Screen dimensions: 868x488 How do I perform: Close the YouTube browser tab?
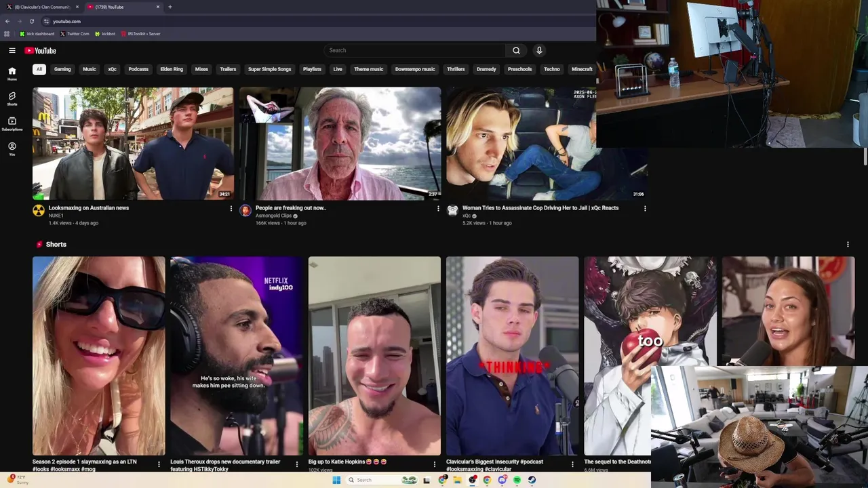pyautogui.click(x=158, y=7)
